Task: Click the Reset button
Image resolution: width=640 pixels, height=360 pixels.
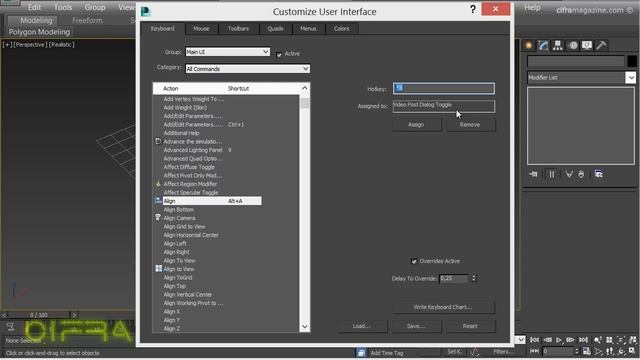Action: (x=470, y=326)
